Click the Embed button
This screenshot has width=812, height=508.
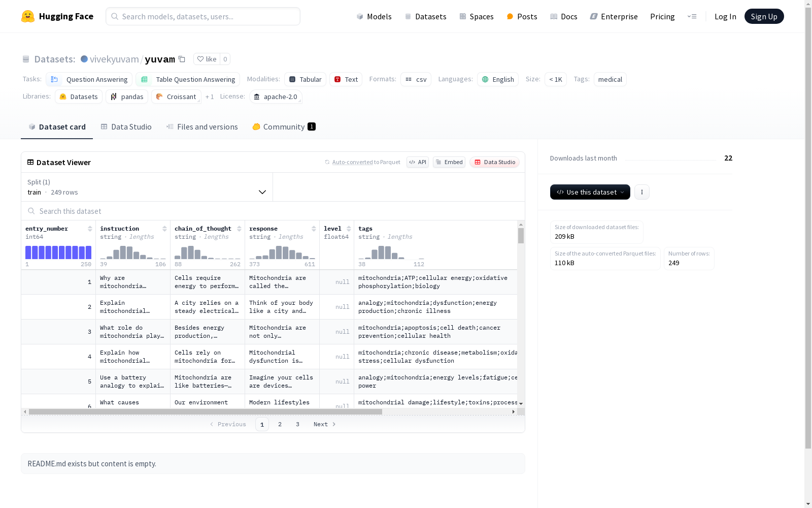tap(449, 162)
